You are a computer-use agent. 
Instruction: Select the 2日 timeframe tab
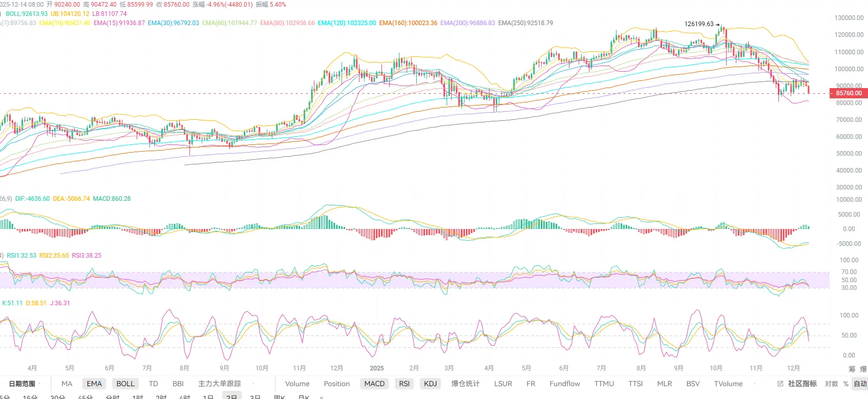232,396
